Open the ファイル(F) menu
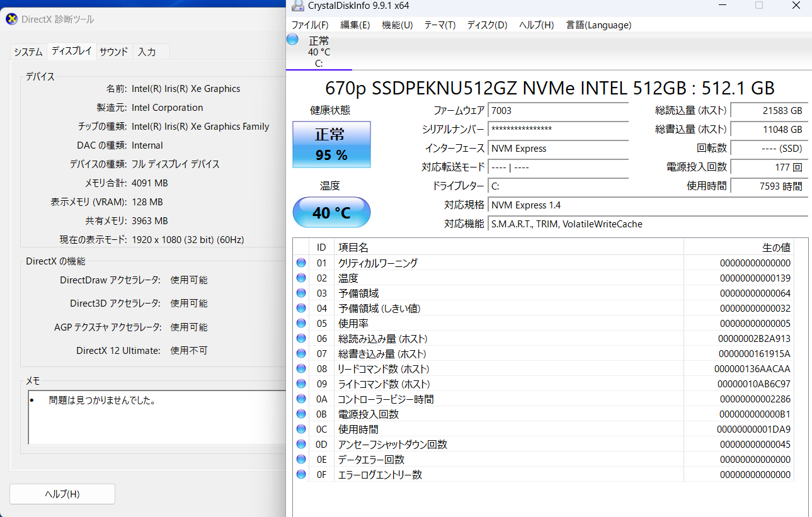This screenshot has width=812, height=517. 310,25
